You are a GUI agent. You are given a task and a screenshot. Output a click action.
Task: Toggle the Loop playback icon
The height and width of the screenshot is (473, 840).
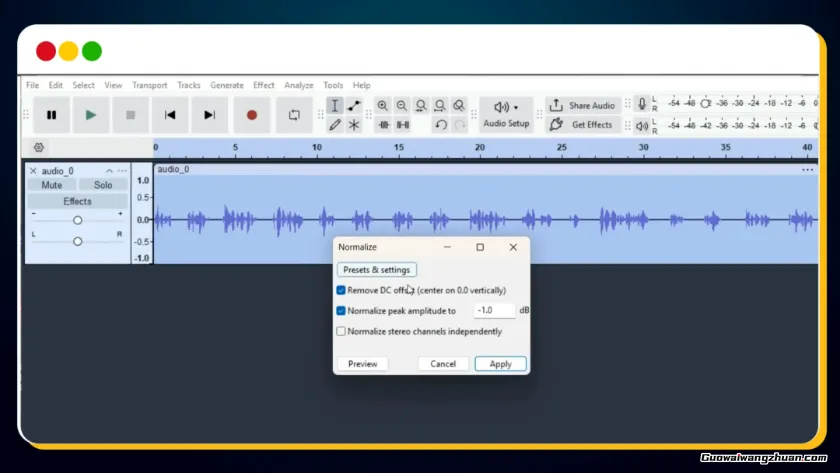point(294,115)
